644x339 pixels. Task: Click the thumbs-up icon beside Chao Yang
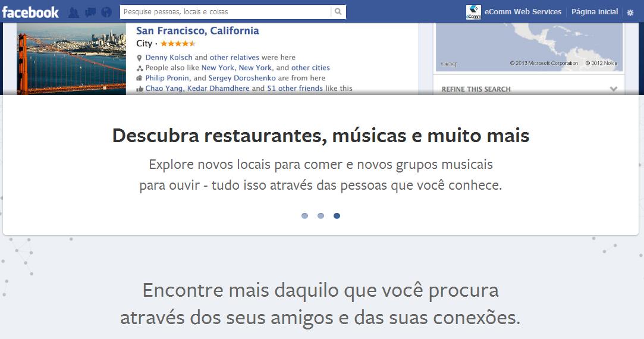pos(140,89)
